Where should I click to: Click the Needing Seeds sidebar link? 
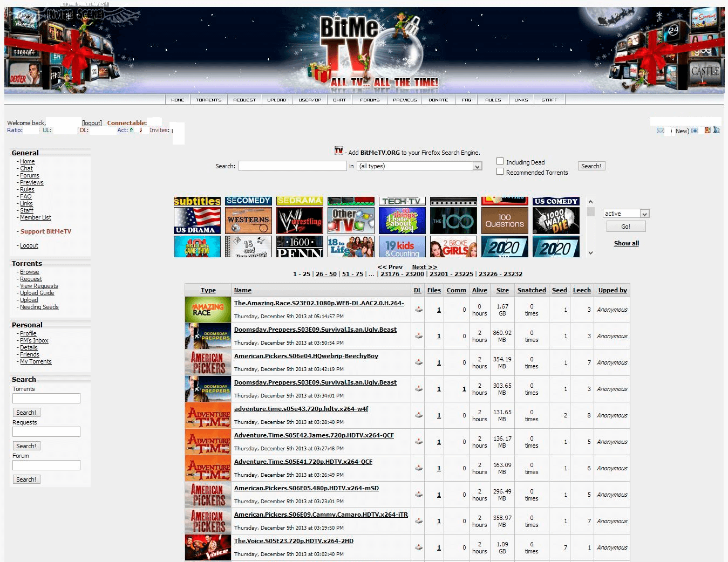coord(39,307)
